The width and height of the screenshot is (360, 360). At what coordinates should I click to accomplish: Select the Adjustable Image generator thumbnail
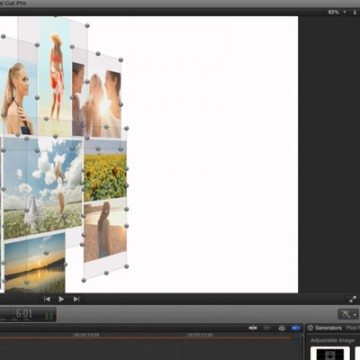330,353
